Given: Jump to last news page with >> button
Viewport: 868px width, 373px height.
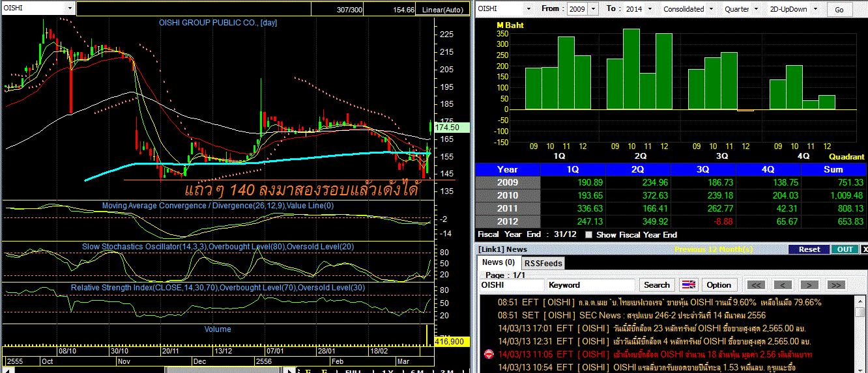Looking at the screenshot, I should [836, 284].
